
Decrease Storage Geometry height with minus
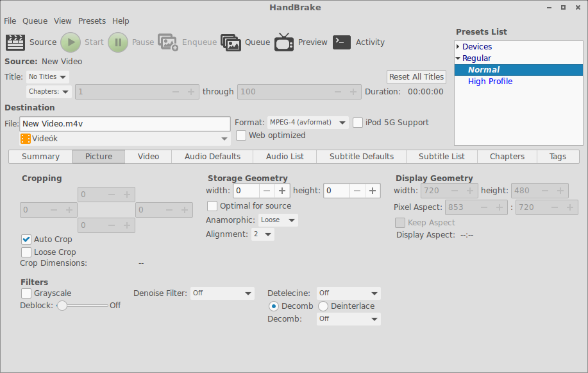[x=357, y=191]
